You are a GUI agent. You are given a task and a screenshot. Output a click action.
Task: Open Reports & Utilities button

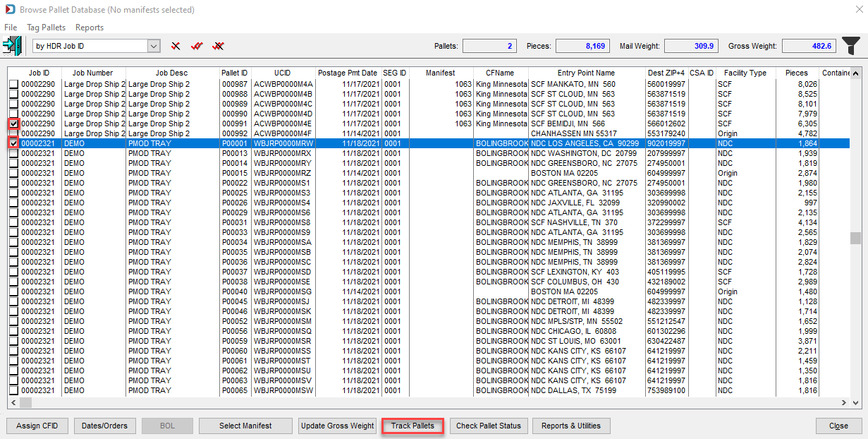click(571, 426)
